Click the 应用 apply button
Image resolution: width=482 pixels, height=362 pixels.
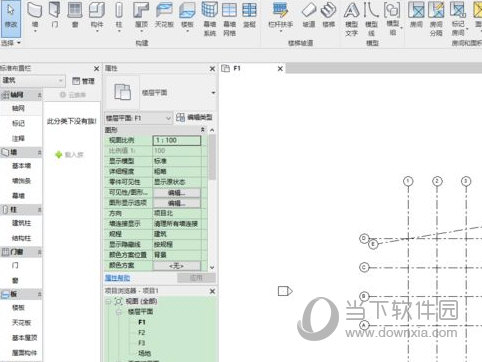(196, 278)
